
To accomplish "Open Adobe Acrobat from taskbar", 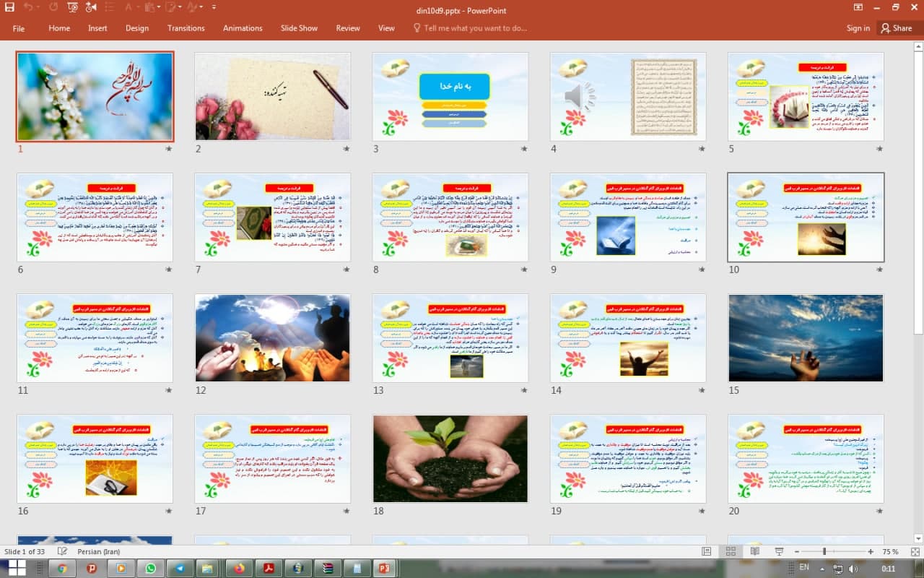I will 269,568.
